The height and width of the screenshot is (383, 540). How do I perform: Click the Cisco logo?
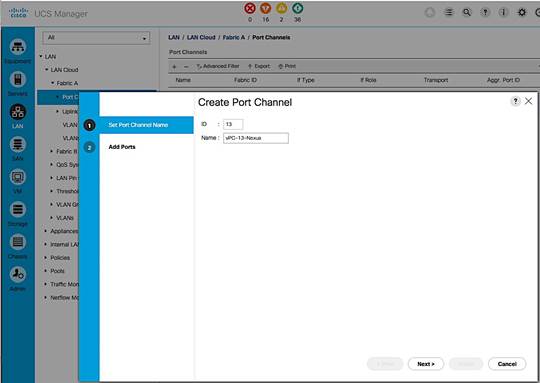(18, 13)
